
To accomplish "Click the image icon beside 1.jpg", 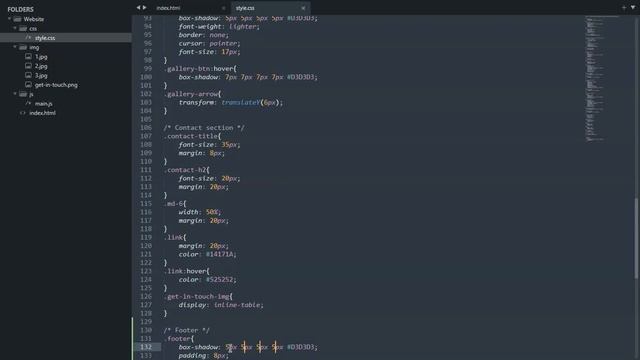I will coord(28,56).
